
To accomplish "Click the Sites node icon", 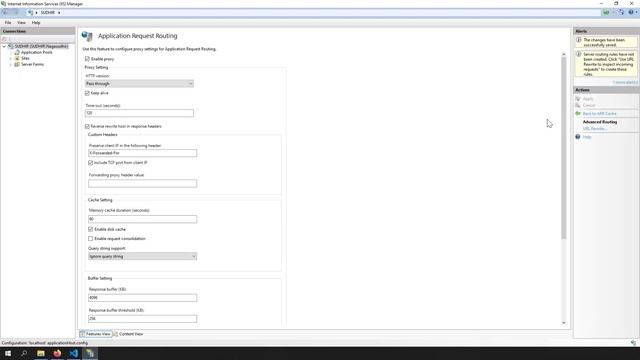I will coord(17,58).
